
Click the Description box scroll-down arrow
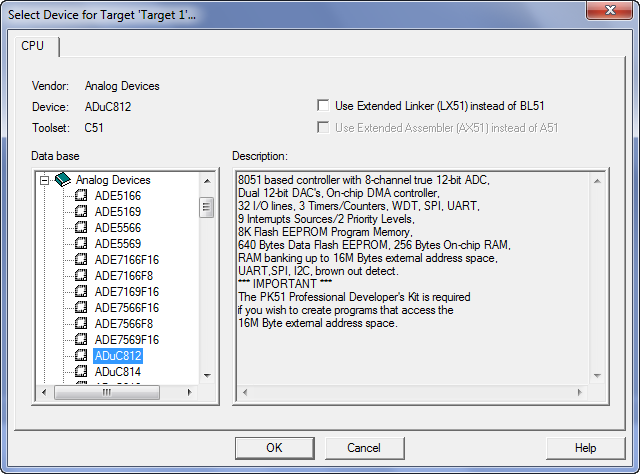pyautogui.click(x=597, y=376)
